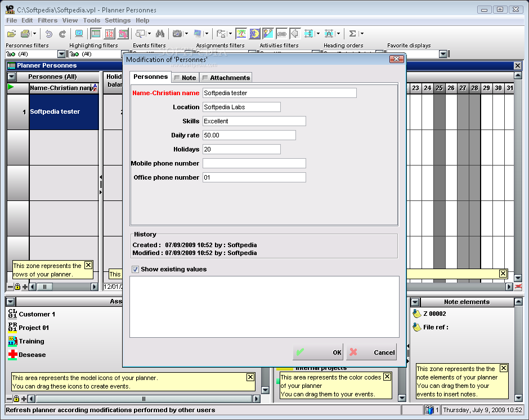
Task: Click the Mobile phone number field
Action: point(254,163)
